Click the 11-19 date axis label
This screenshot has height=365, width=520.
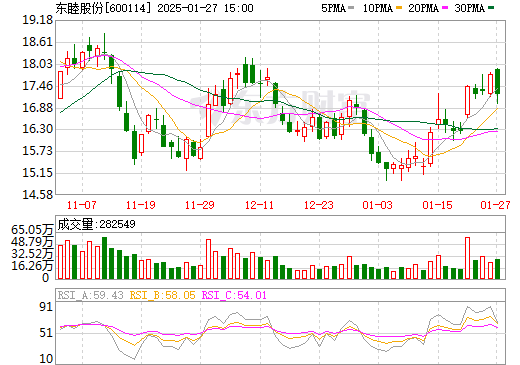click(141, 205)
